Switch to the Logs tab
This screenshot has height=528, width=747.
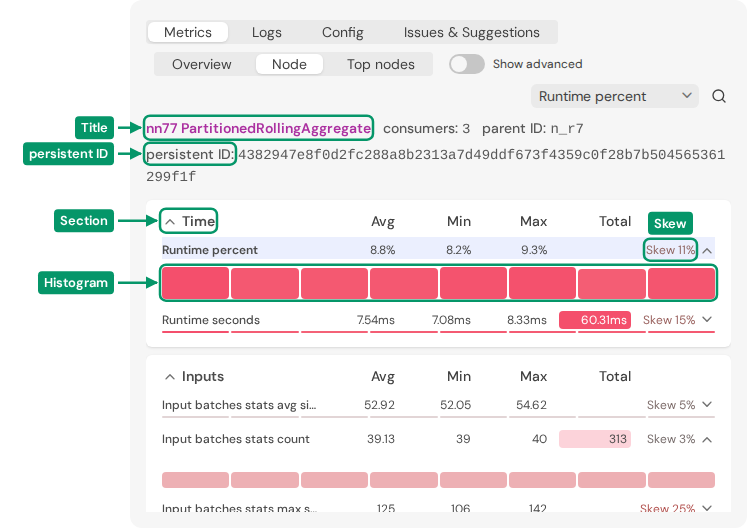point(267,32)
